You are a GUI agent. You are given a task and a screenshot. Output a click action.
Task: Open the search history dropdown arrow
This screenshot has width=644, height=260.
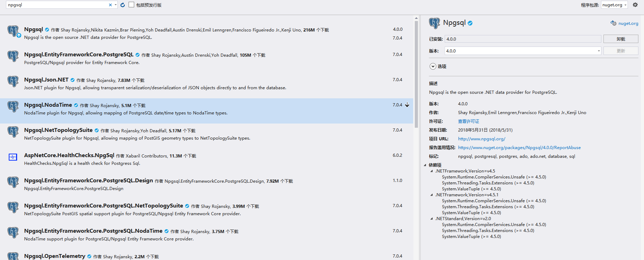click(116, 5)
